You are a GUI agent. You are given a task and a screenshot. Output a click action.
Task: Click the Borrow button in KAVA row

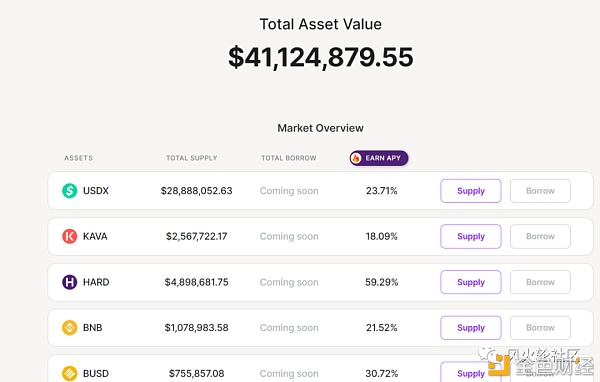(540, 236)
